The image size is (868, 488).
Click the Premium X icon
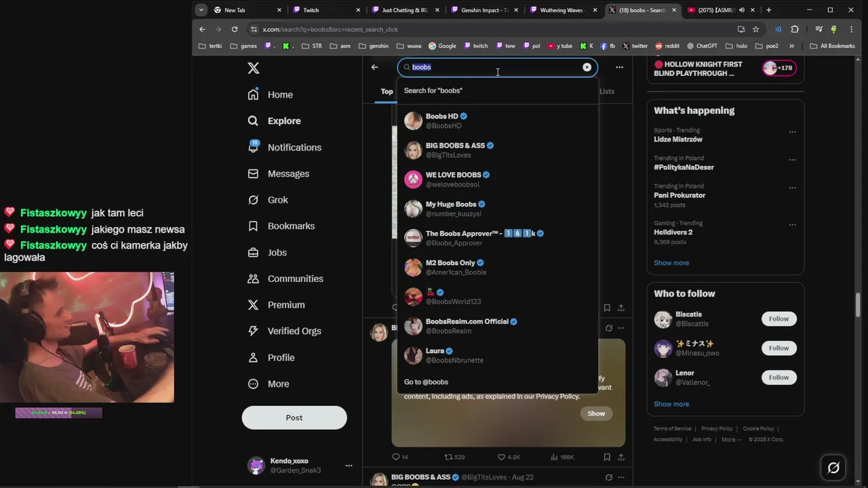click(x=253, y=305)
